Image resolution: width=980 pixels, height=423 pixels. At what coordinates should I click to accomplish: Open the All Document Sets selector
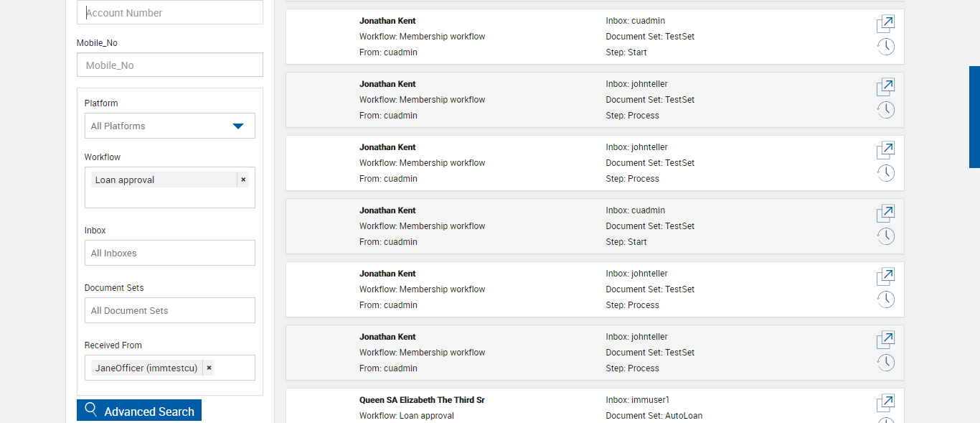(169, 310)
